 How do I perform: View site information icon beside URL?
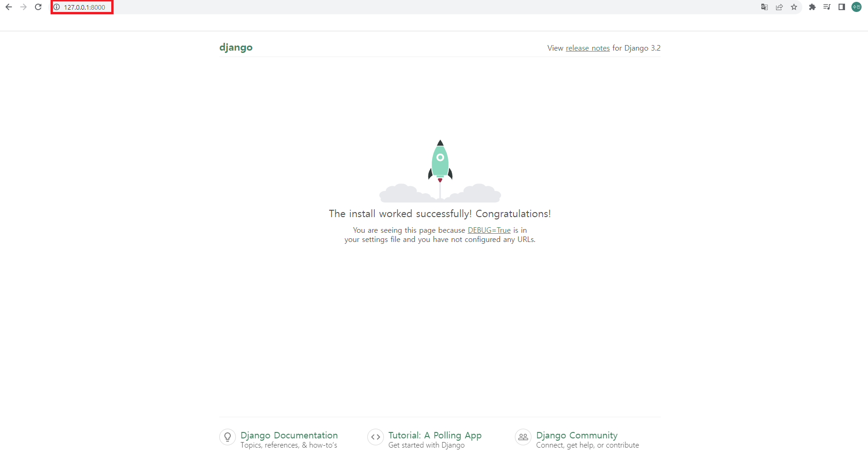click(57, 7)
